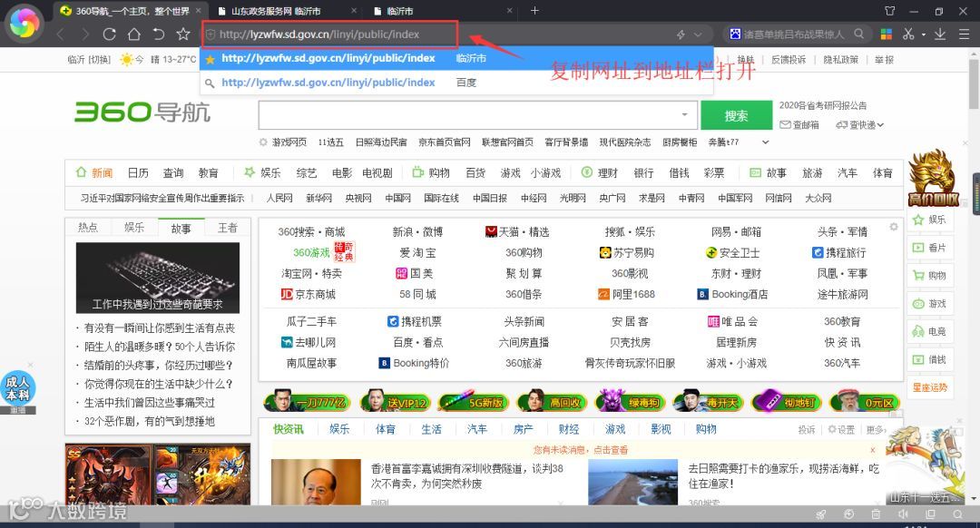980x528 pixels.
Task: Open the 财经 tab in the news feed
Action: (x=569, y=429)
